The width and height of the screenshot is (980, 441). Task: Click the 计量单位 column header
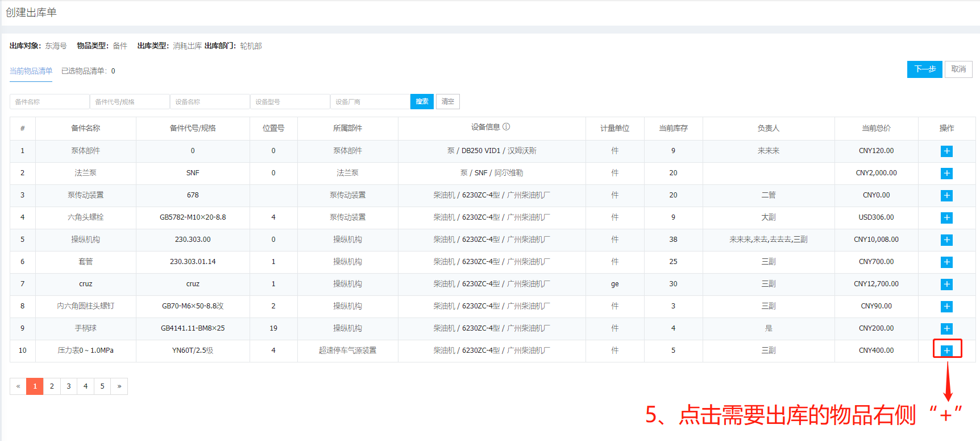click(614, 129)
